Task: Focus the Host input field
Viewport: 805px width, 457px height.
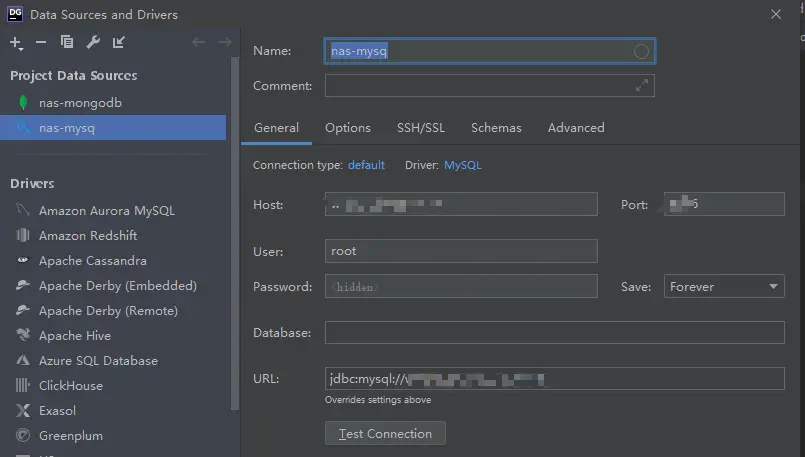Action: point(461,204)
